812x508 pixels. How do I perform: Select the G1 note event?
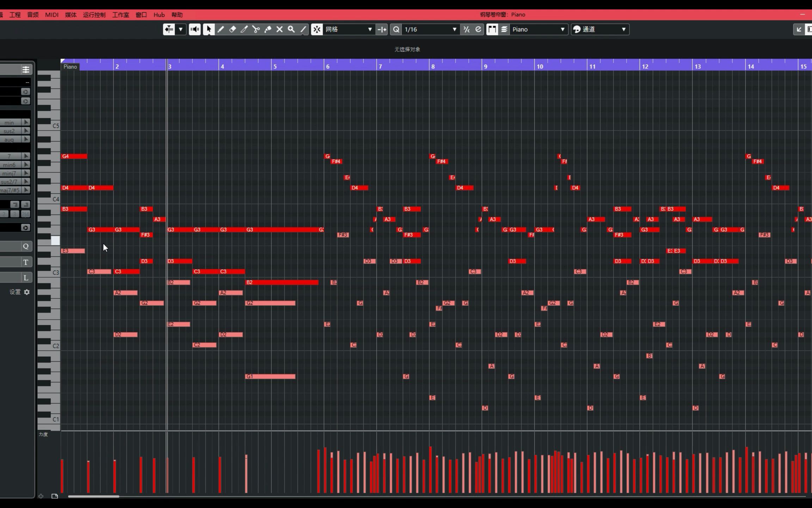pos(270,376)
